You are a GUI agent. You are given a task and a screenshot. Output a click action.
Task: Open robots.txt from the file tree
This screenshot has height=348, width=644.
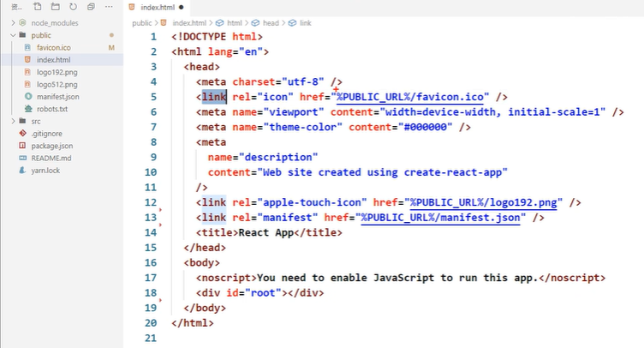(52, 109)
